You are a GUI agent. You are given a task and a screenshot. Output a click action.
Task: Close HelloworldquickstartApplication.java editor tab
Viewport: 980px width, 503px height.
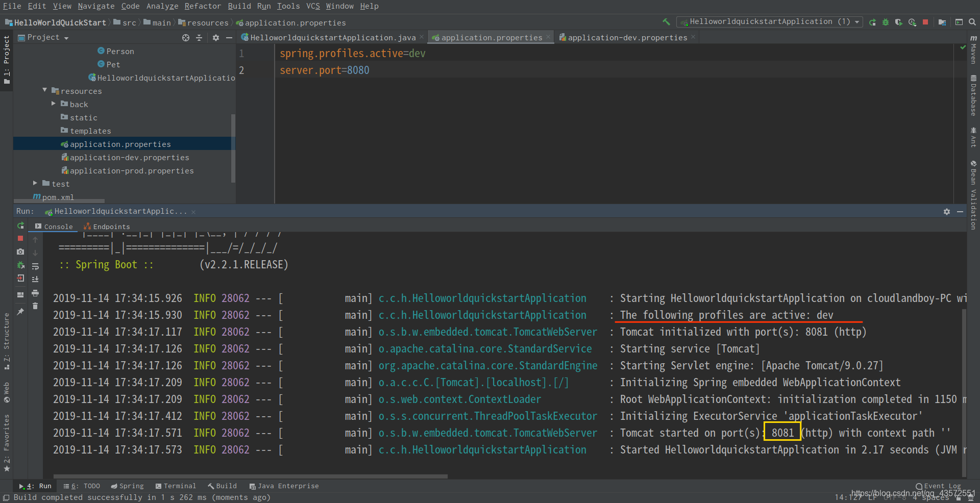(x=422, y=37)
